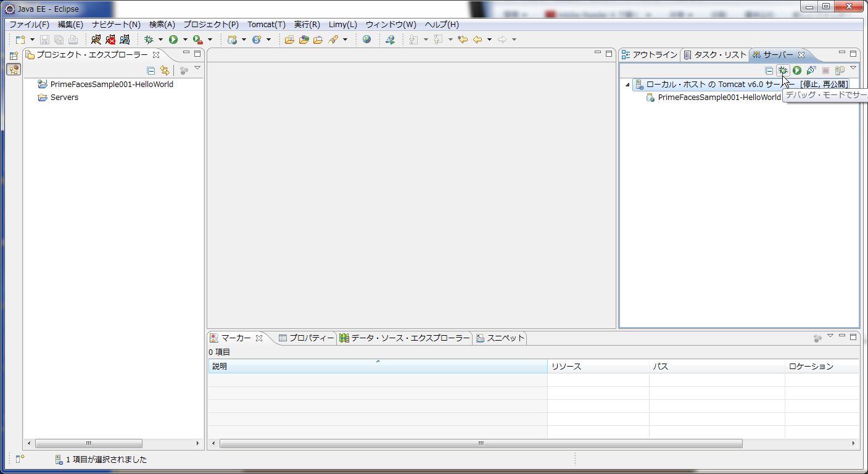Click the Open Folder icon in toolbar
Screen dimensions: 868x474
(x=289, y=39)
